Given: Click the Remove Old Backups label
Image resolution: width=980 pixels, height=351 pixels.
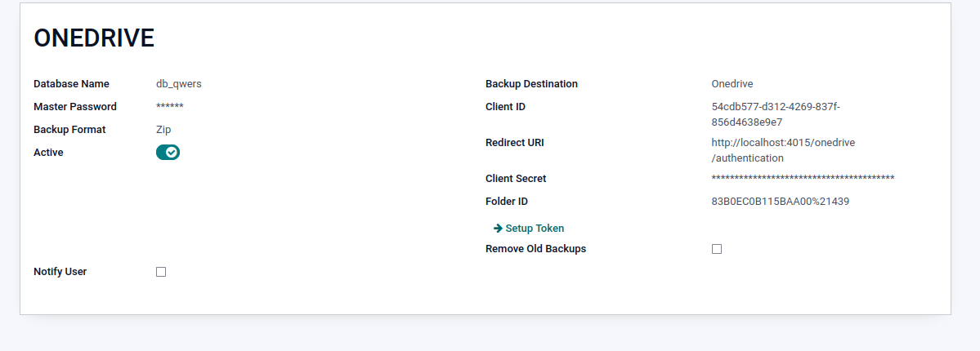Looking at the screenshot, I should click(x=535, y=249).
